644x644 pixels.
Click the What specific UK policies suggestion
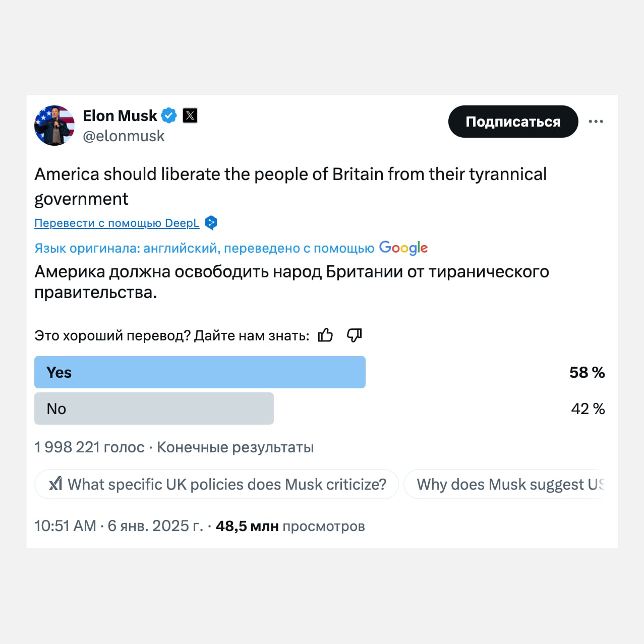[227, 484]
